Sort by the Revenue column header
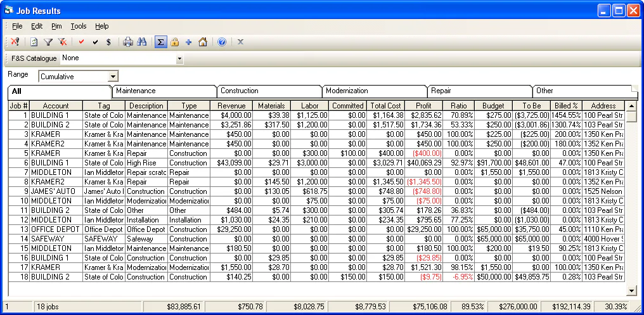 pyautogui.click(x=231, y=106)
